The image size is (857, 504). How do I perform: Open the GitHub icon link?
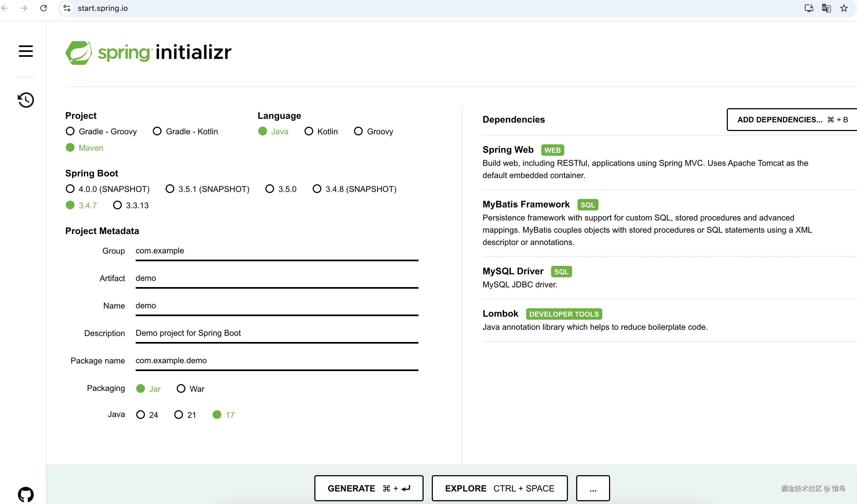tap(26, 494)
